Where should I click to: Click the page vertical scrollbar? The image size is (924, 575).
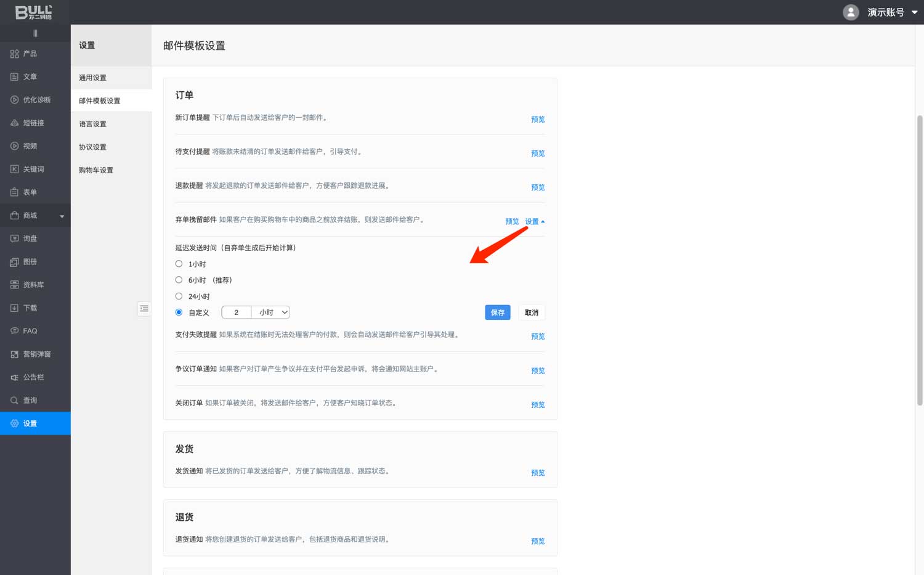point(920,259)
